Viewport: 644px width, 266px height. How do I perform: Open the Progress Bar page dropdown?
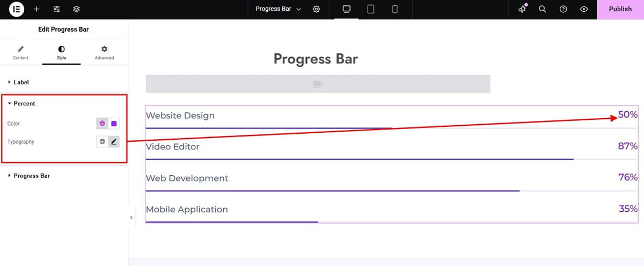point(279,9)
